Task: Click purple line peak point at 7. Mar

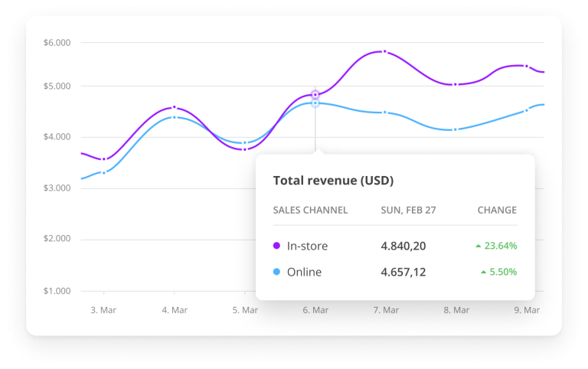Action: pyautogui.click(x=384, y=51)
